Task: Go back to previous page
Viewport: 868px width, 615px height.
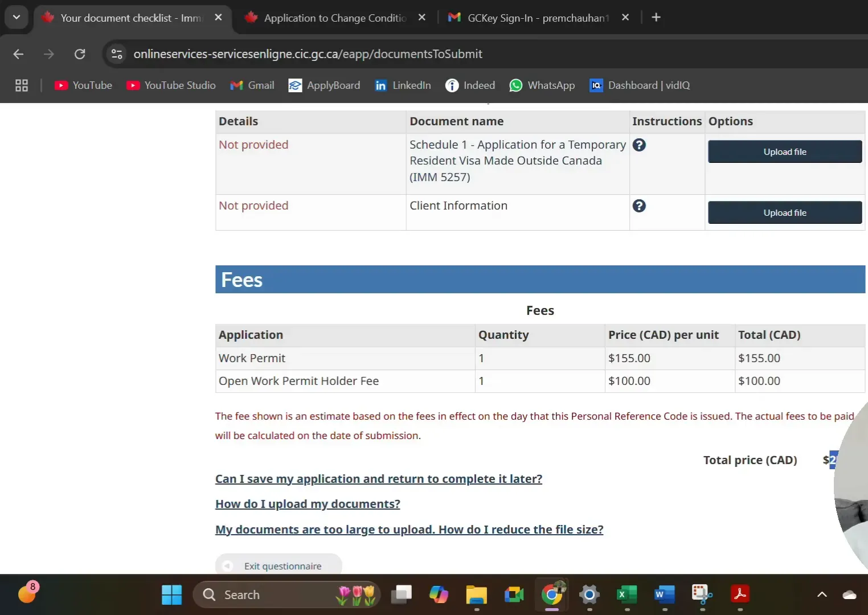Action: pyautogui.click(x=18, y=54)
